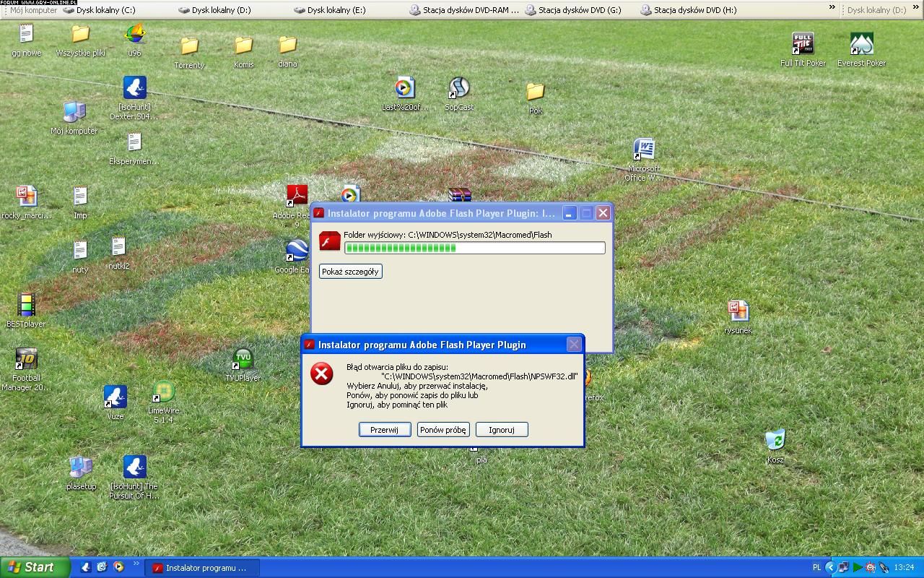Open the LimeWire 5.1.4 shortcut
Viewport: 924px width, 578px height.
[164, 393]
